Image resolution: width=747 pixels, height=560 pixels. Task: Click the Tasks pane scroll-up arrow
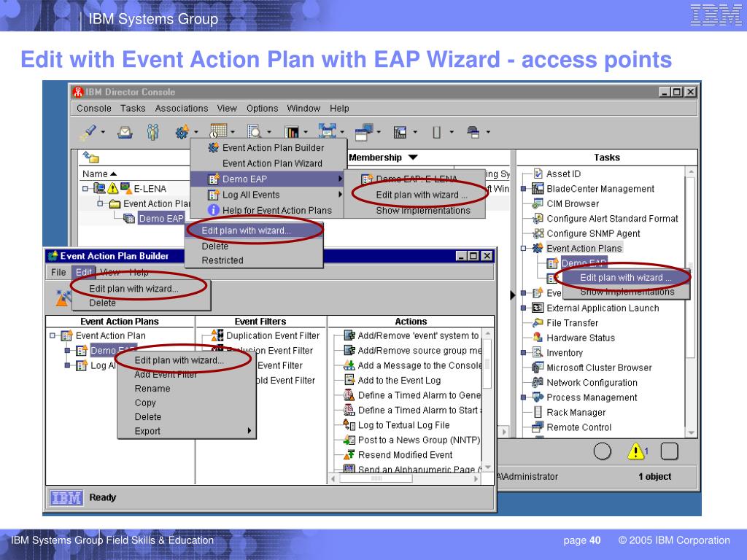691,171
